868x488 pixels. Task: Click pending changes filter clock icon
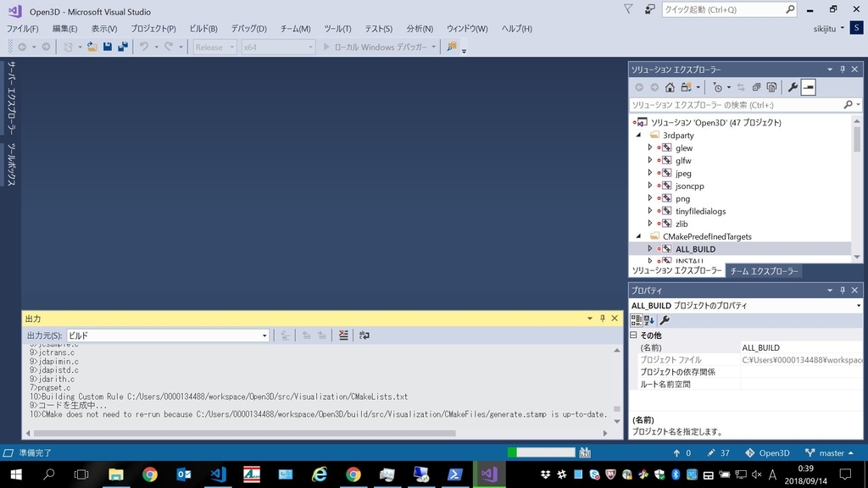coord(718,87)
